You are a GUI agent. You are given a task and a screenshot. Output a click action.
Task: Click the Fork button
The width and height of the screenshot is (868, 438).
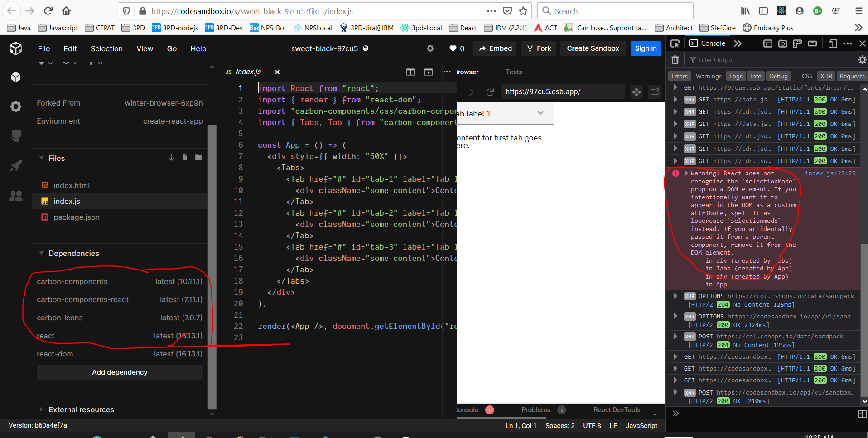coord(538,48)
